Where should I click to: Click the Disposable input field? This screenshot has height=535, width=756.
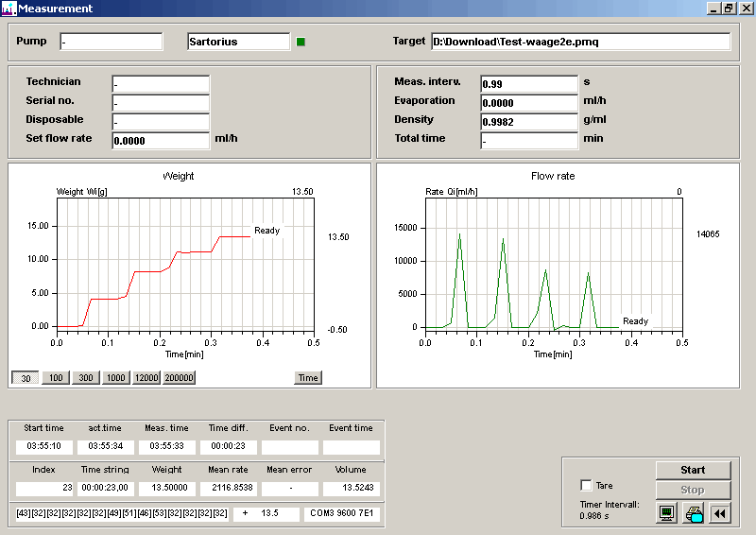[161, 122]
